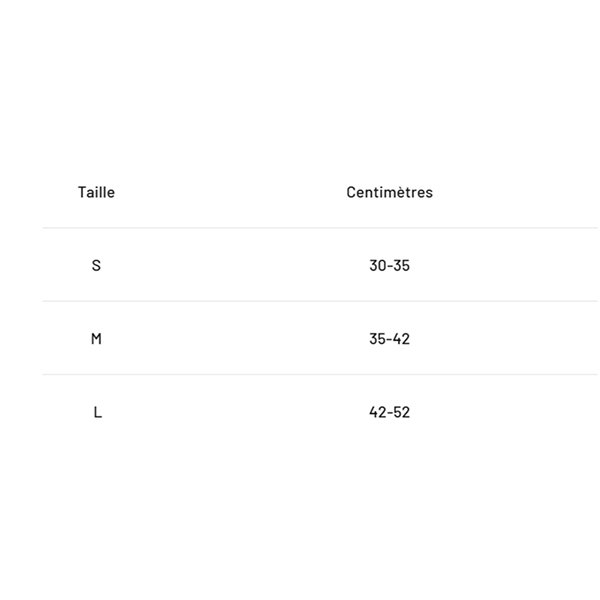Image resolution: width=600 pixels, height=600 pixels.
Task: Click the "Centimètres" column header
Action: coord(389,192)
